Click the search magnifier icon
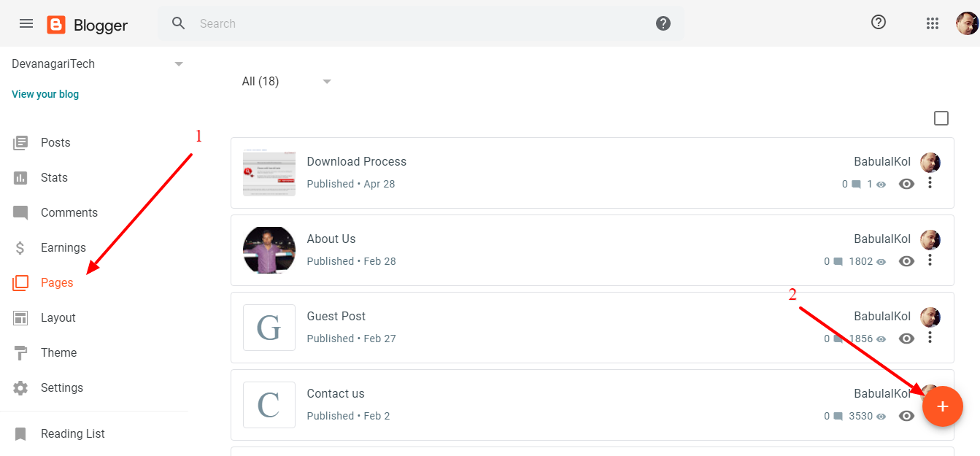980x456 pixels. (179, 23)
